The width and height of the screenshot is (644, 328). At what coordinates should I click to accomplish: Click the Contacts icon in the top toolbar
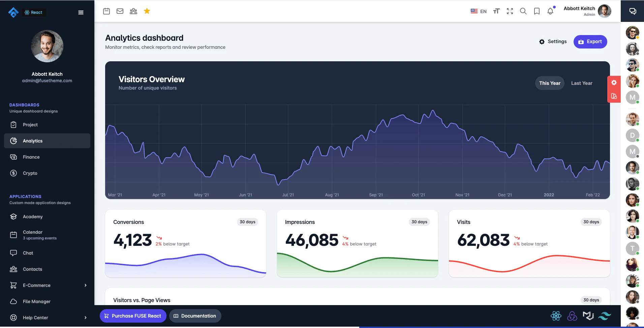[x=133, y=11]
